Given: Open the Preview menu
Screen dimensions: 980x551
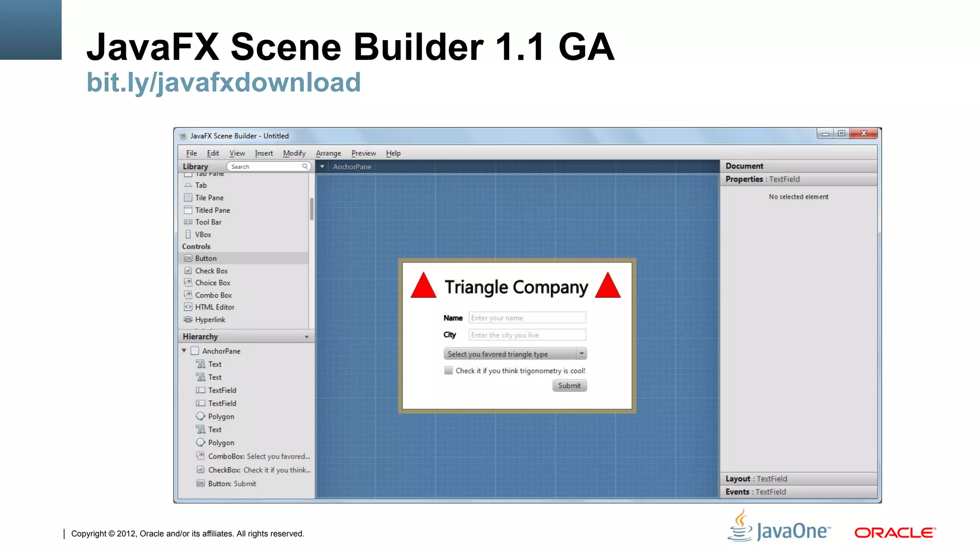Looking at the screenshot, I should 364,153.
